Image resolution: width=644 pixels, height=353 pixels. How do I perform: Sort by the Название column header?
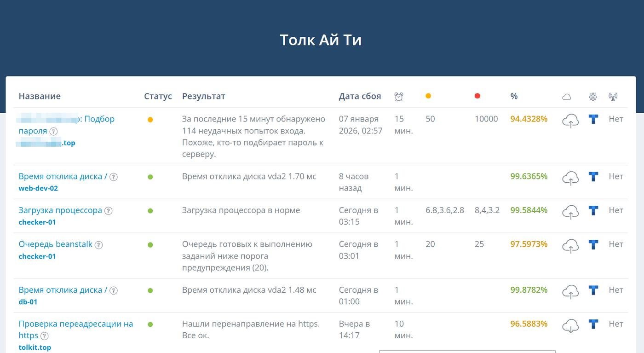tap(40, 96)
